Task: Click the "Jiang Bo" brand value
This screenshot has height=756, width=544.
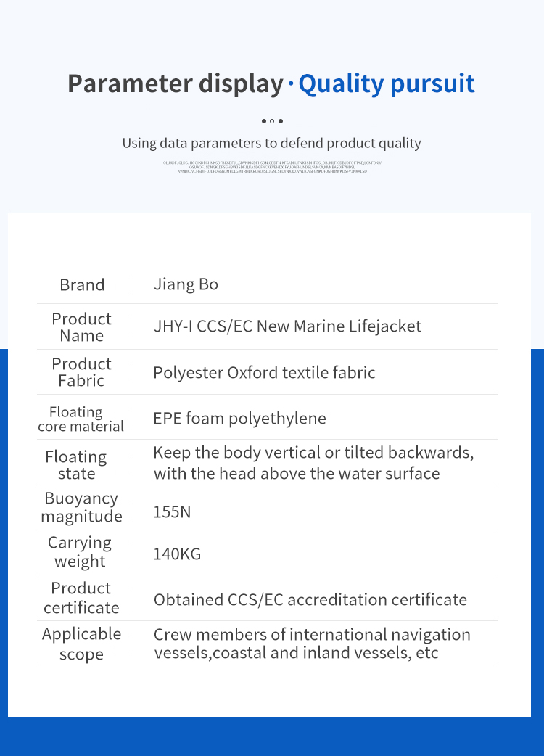Action: point(186,284)
